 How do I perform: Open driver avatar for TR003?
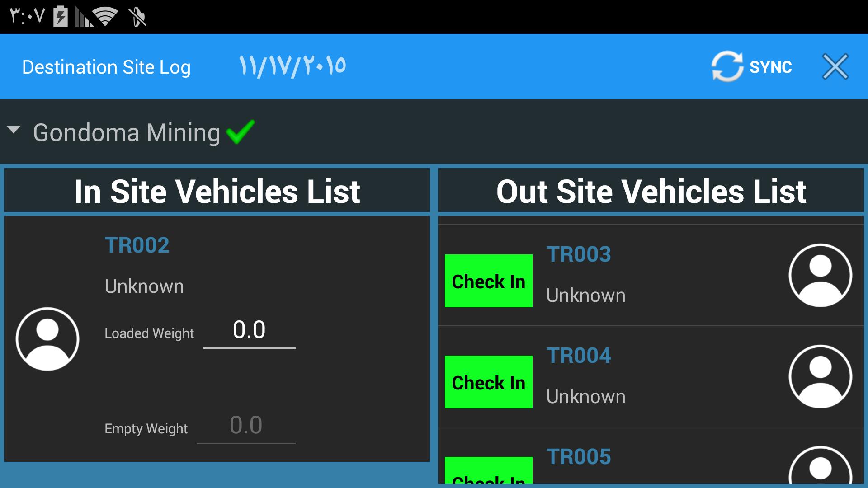pos(821,275)
